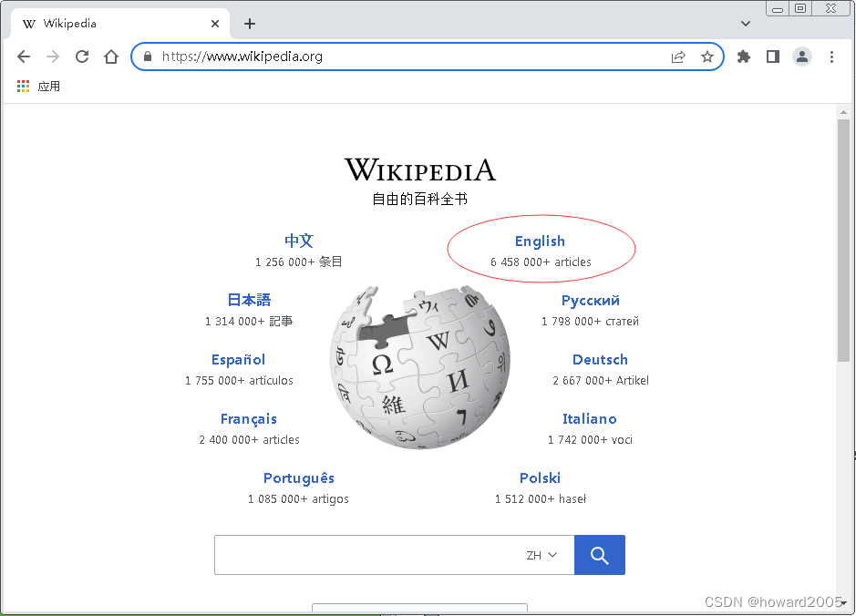
Task: Click the '1 512 000+ haseł' text
Action: [541, 498]
